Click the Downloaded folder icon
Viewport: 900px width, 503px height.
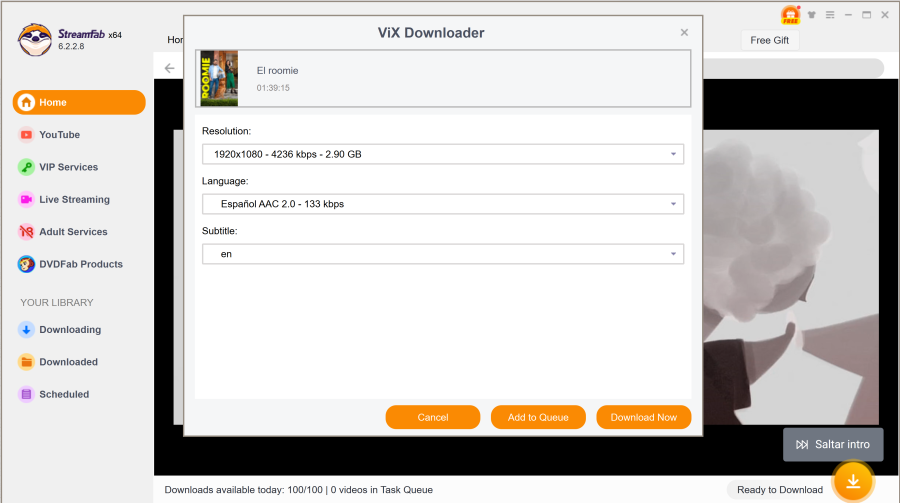26,362
